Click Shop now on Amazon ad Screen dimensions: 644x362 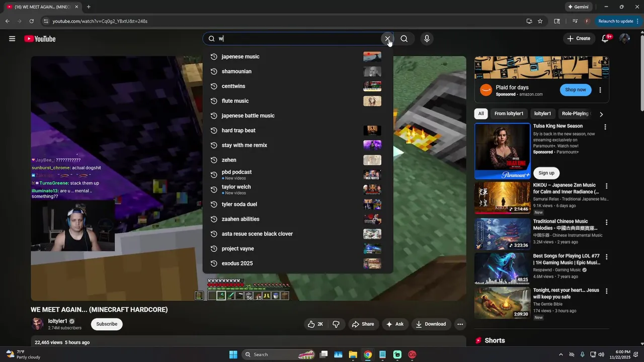pos(575,90)
